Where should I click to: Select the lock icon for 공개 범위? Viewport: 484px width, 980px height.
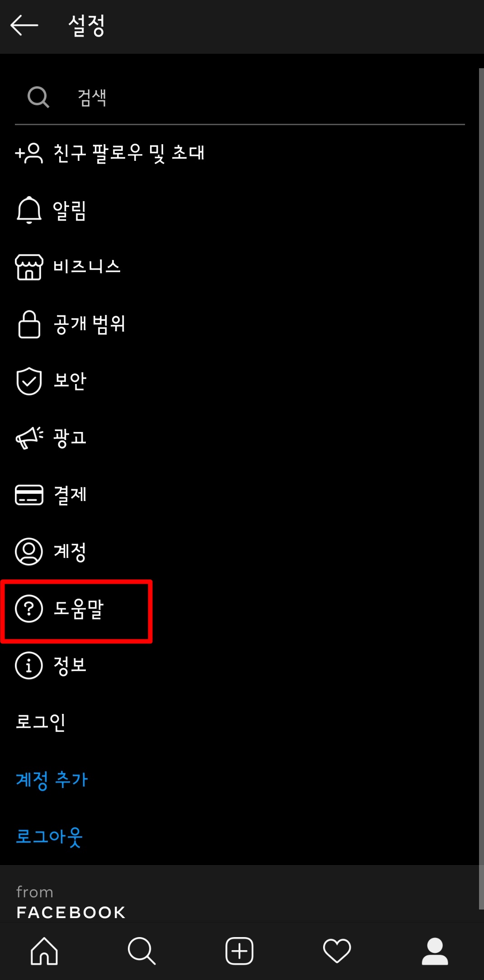[29, 324]
